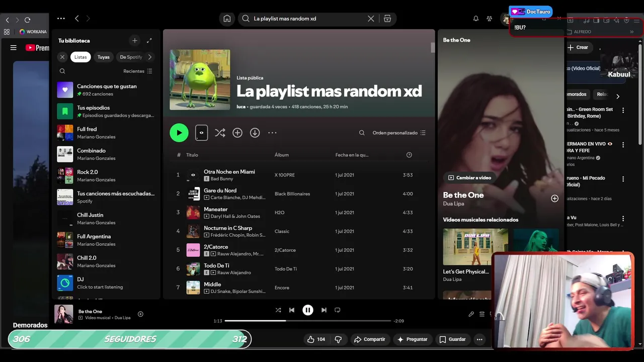
Task: Open Tus episodios
Action: click(106, 111)
